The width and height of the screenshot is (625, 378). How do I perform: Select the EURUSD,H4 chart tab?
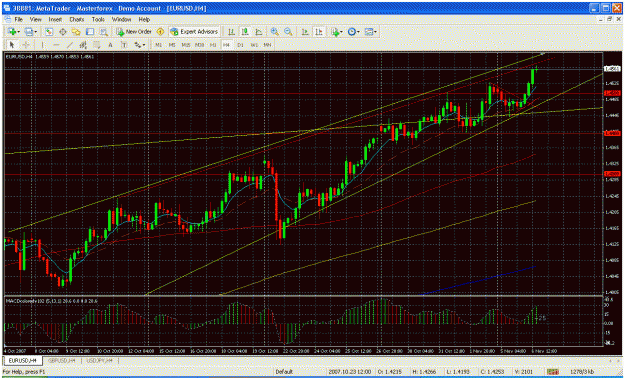click(23, 360)
